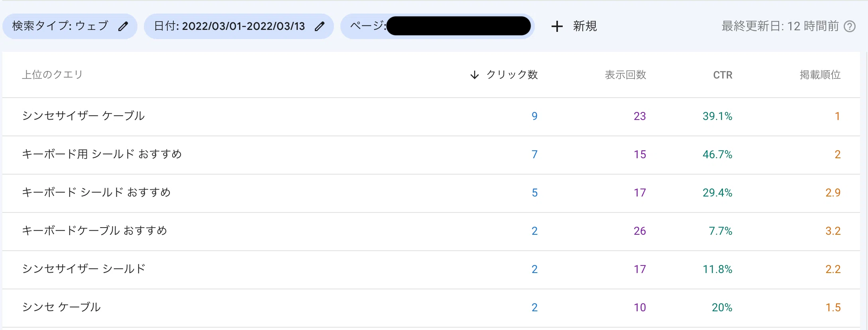This screenshot has width=868, height=330.
Task: Click the plus icon for new filter
Action: [x=557, y=26]
